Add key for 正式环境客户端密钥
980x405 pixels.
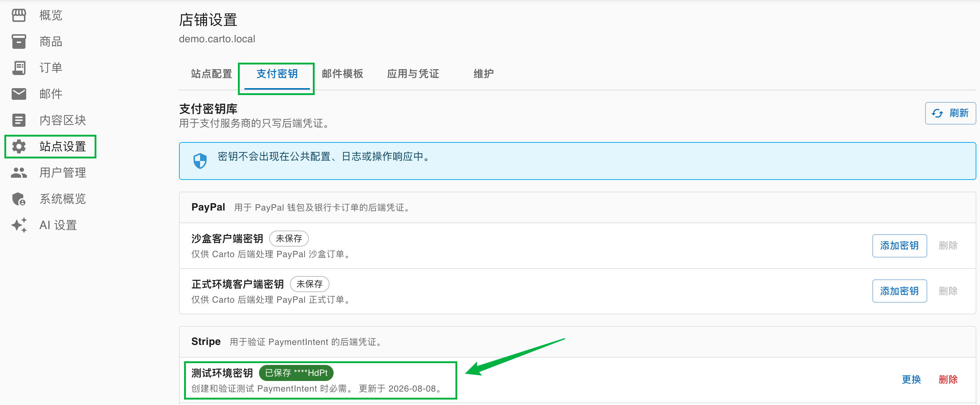point(899,291)
